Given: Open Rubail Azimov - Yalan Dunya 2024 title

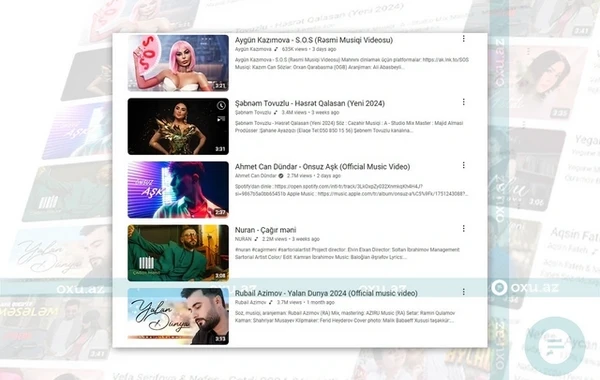Looking at the screenshot, I should [x=326, y=293].
